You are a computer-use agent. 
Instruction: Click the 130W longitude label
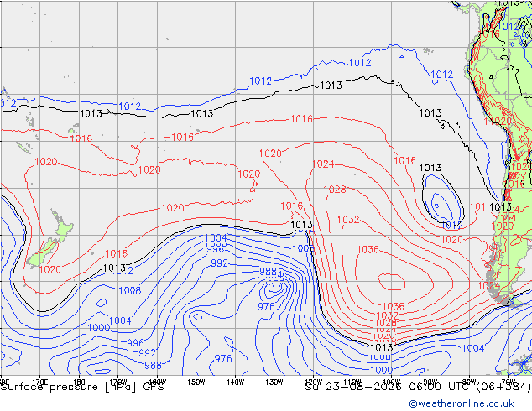pos(274,382)
